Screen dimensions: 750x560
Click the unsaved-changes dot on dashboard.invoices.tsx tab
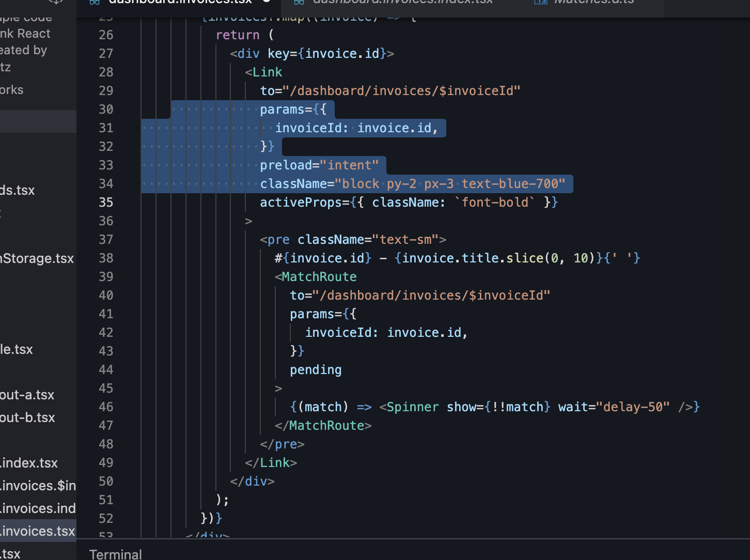tap(267, 1)
